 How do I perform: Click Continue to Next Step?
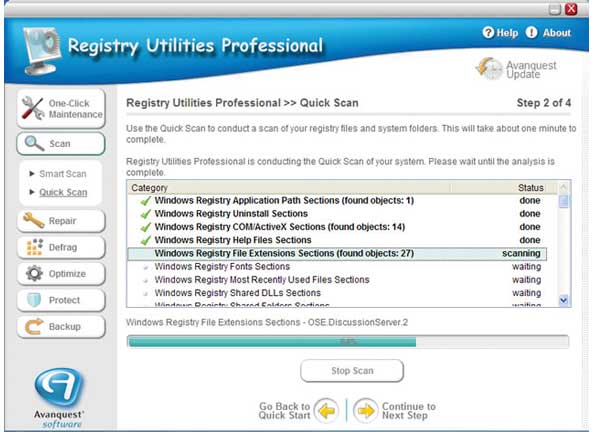(409, 411)
